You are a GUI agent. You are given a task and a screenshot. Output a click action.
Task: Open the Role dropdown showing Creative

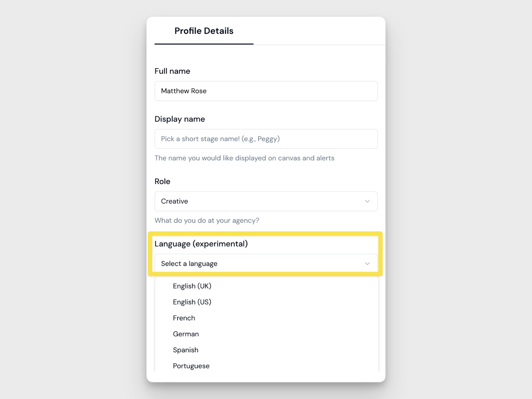(x=261, y=201)
